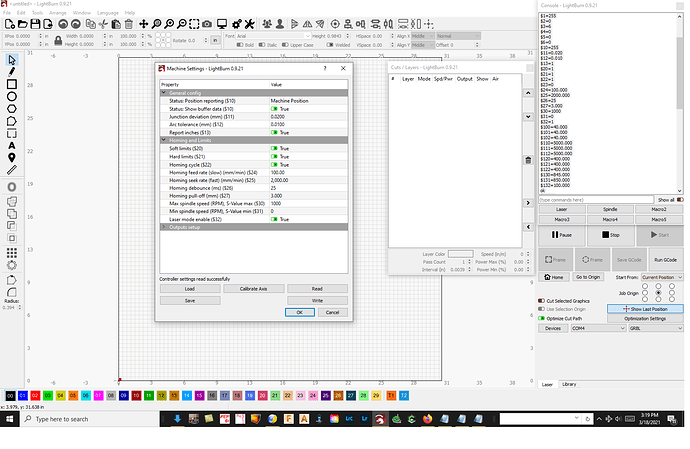
Task: Click the Paste clipboard toolbar icon
Action: pos(116,24)
